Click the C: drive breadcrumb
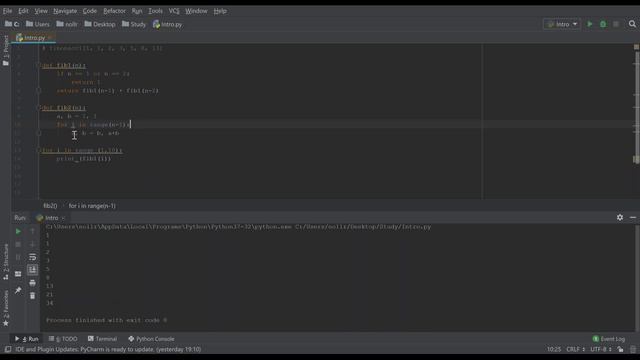640x360 pixels. (x=12, y=24)
